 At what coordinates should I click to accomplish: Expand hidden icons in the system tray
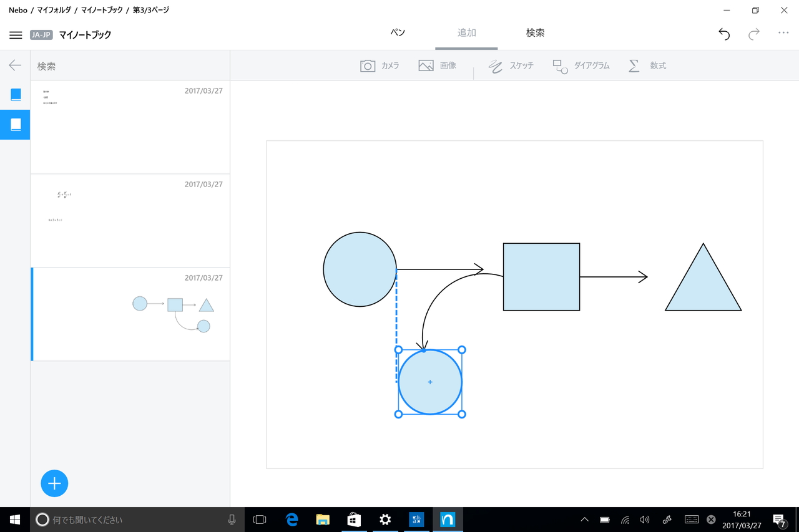tap(584, 519)
